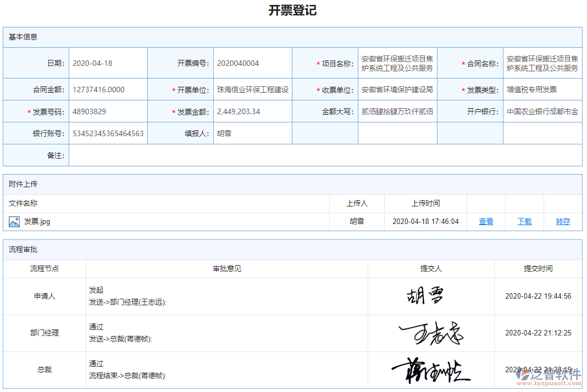
Task: Click 转存 to save the attachment
Action: click(562, 221)
